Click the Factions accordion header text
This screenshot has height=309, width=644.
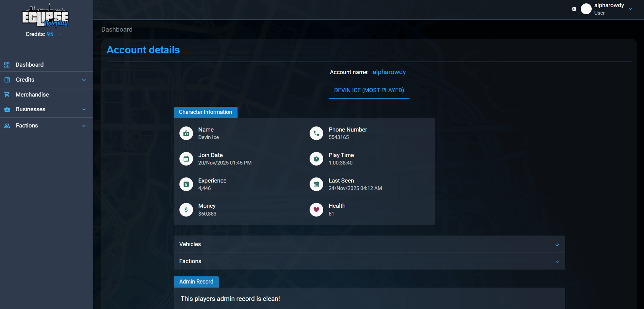point(190,261)
